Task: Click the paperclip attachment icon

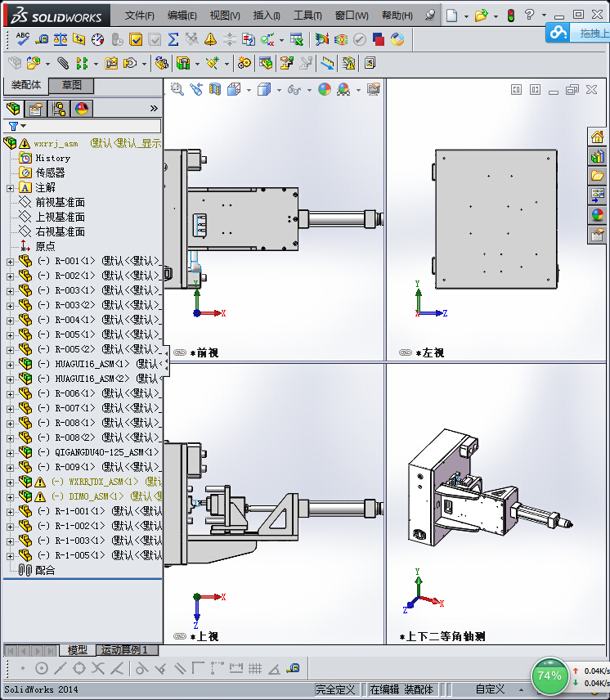Action: pos(63,64)
